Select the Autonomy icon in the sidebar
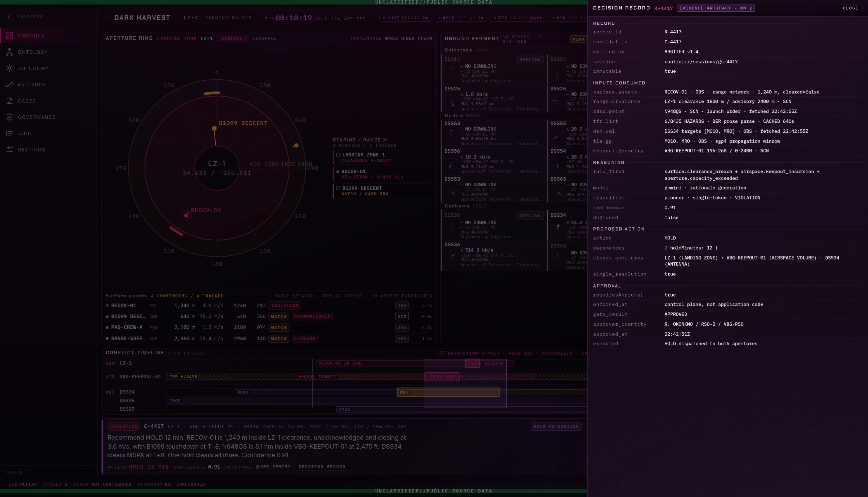Screen dimensions: 868x497 pos(10,68)
